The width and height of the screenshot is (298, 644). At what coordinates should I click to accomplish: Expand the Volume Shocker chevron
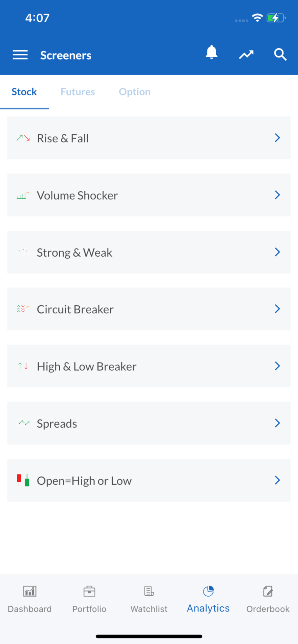tap(277, 195)
